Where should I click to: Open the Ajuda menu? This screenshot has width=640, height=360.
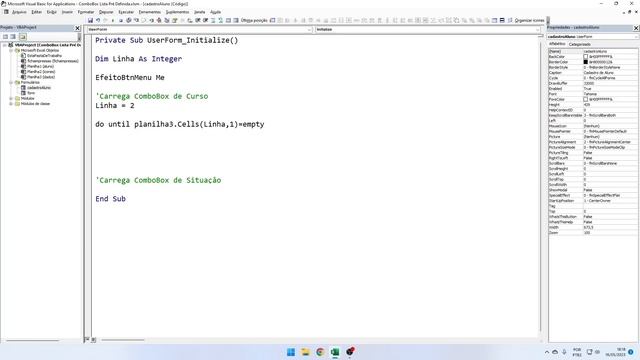(215, 12)
